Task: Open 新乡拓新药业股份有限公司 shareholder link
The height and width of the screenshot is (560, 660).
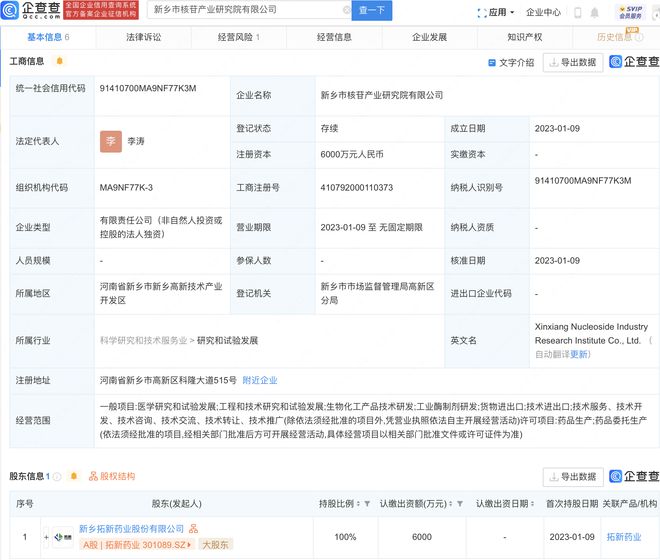Action: tap(131, 529)
